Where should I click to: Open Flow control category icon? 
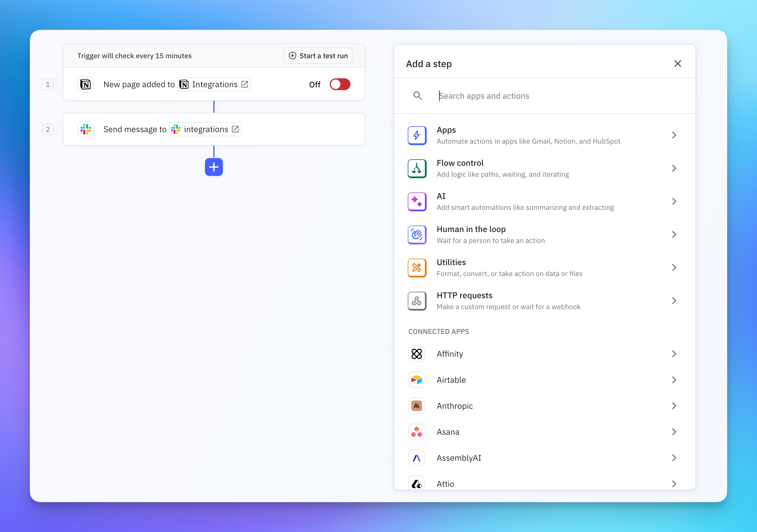click(417, 168)
